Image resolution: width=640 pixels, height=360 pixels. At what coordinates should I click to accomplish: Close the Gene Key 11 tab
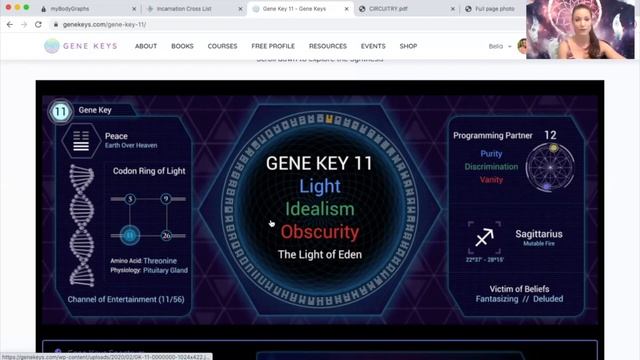347,9
